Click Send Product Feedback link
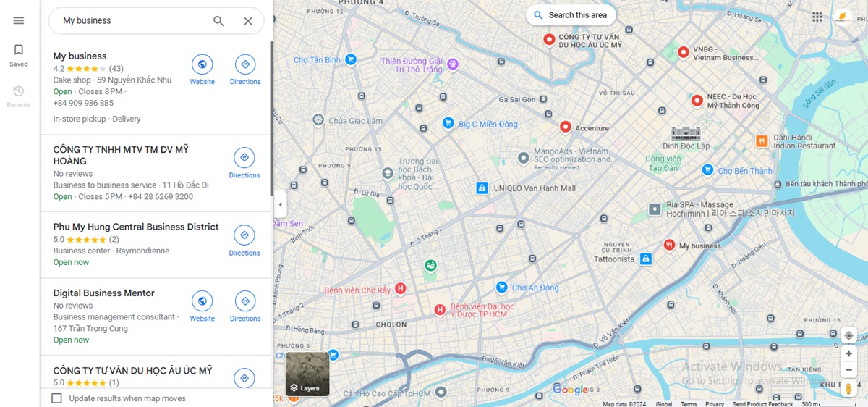The height and width of the screenshot is (407, 868). point(762,404)
